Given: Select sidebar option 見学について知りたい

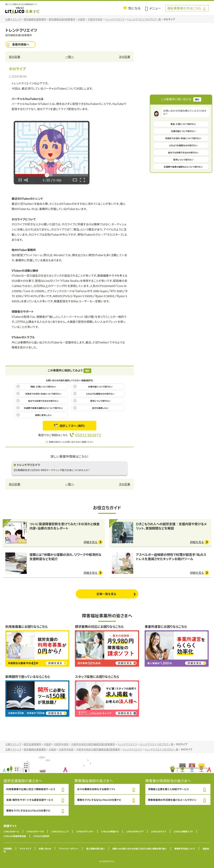Looking at the screenshot, I should pos(181,159).
